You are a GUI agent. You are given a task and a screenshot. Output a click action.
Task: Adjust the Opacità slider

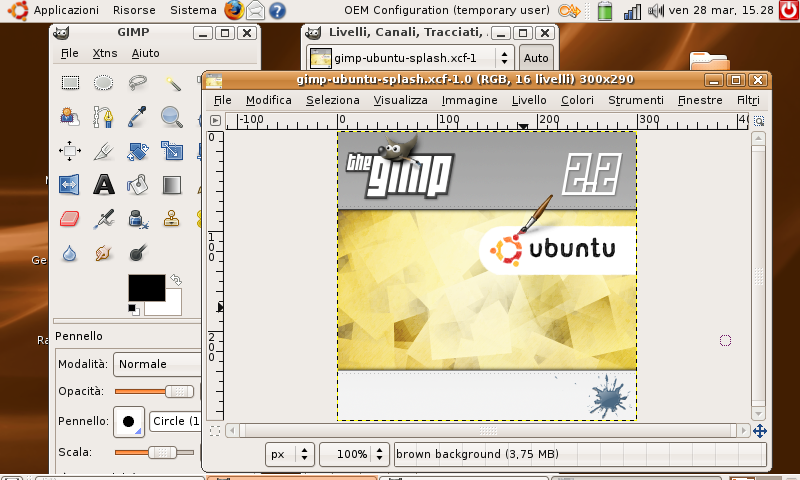tap(154, 392)
